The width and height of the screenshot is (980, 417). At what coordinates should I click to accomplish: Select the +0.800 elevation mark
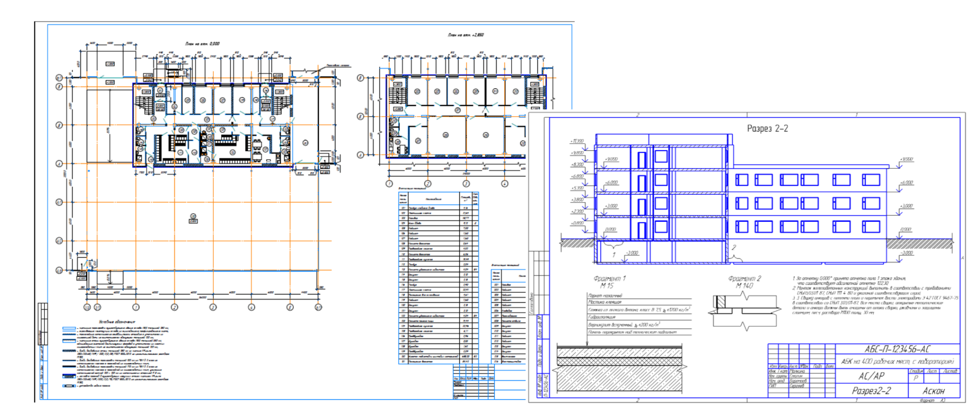(x=577, y=223)
